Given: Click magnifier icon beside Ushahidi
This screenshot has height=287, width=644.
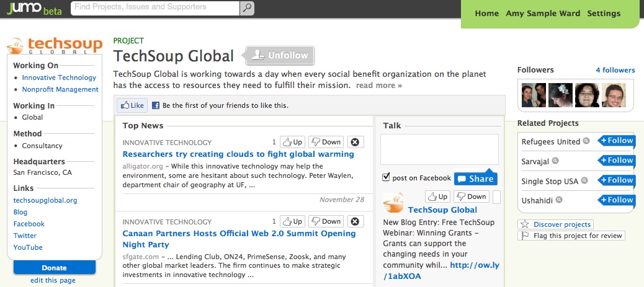Looking at the screenshot, I should tap(558, 200).
